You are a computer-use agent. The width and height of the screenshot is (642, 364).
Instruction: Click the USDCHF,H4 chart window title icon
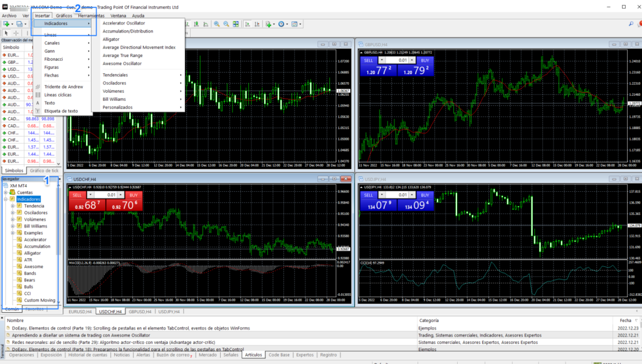click(70, 179)
